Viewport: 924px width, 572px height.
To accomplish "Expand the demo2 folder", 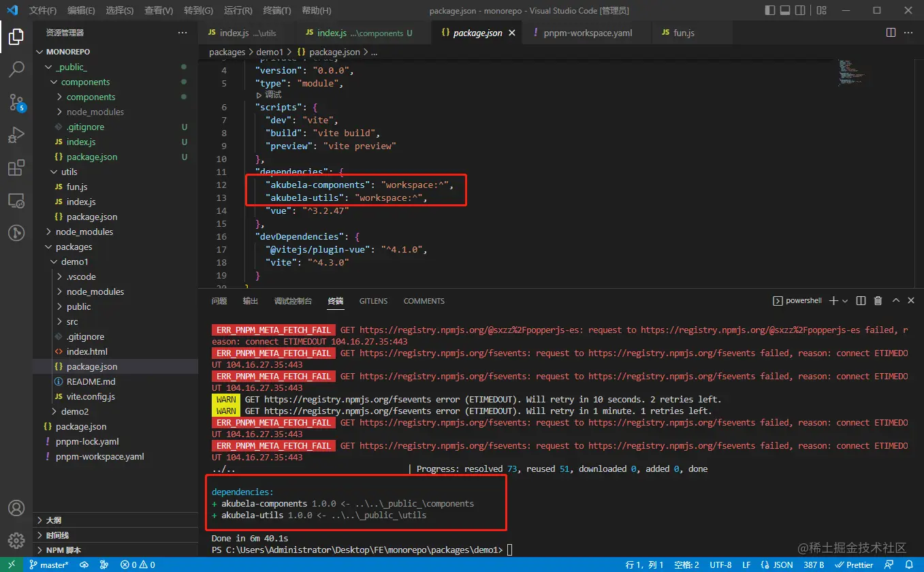I will (x=74, y=411).
